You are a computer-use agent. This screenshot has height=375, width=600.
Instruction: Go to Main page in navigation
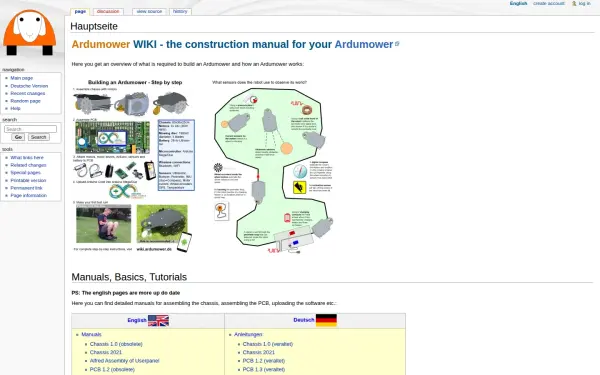click(22, 78)
